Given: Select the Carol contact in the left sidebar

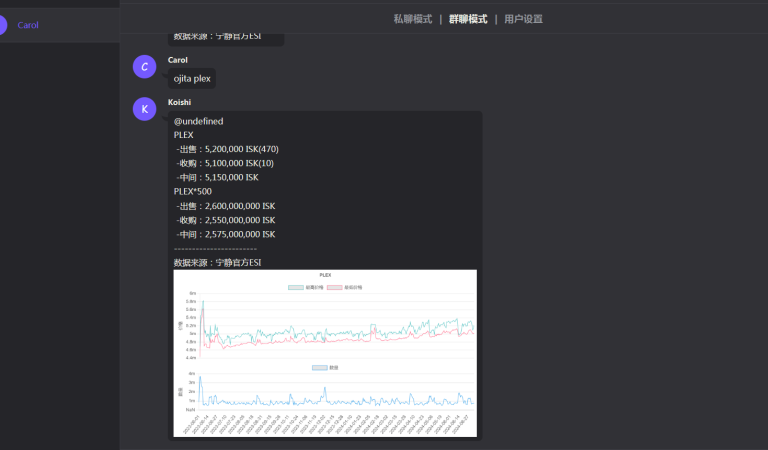Looking at the screenshot, I should click(x=28, y=25).
